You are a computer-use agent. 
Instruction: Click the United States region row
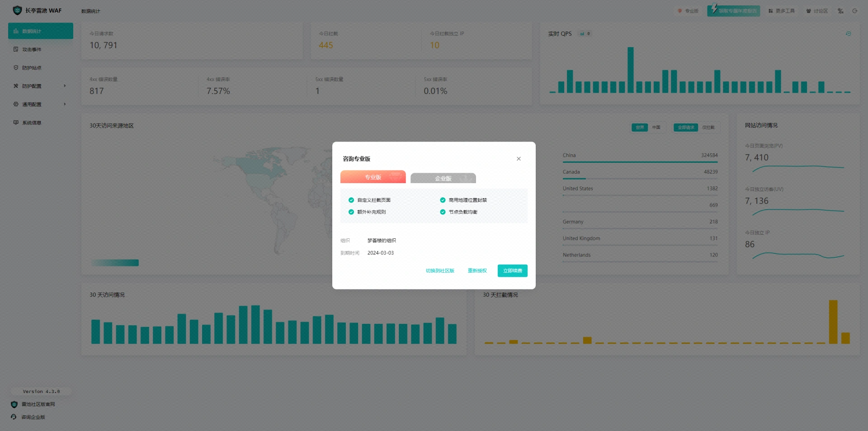pos(640,190)
